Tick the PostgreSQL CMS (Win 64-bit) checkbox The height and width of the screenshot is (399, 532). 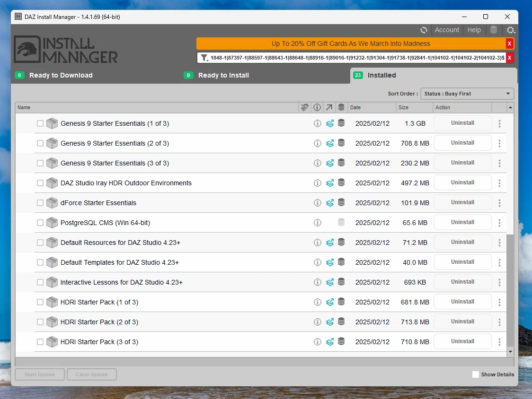point(40,223)
